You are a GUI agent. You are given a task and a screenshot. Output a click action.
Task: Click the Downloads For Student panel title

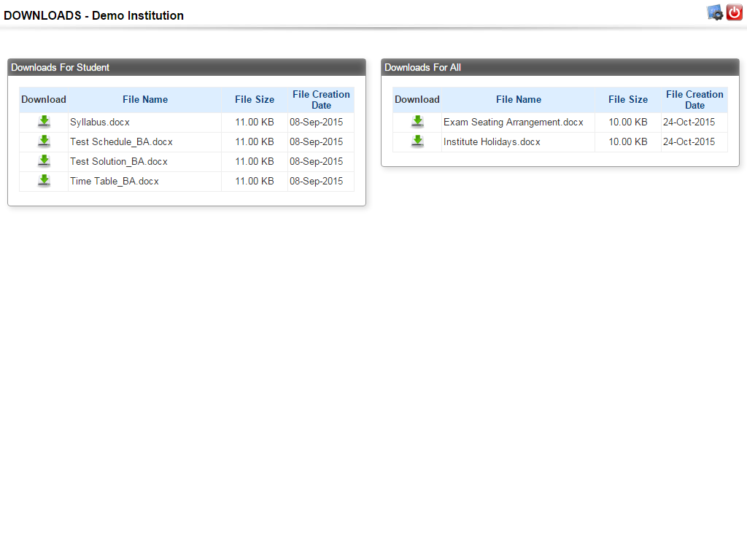click(60, 68)
